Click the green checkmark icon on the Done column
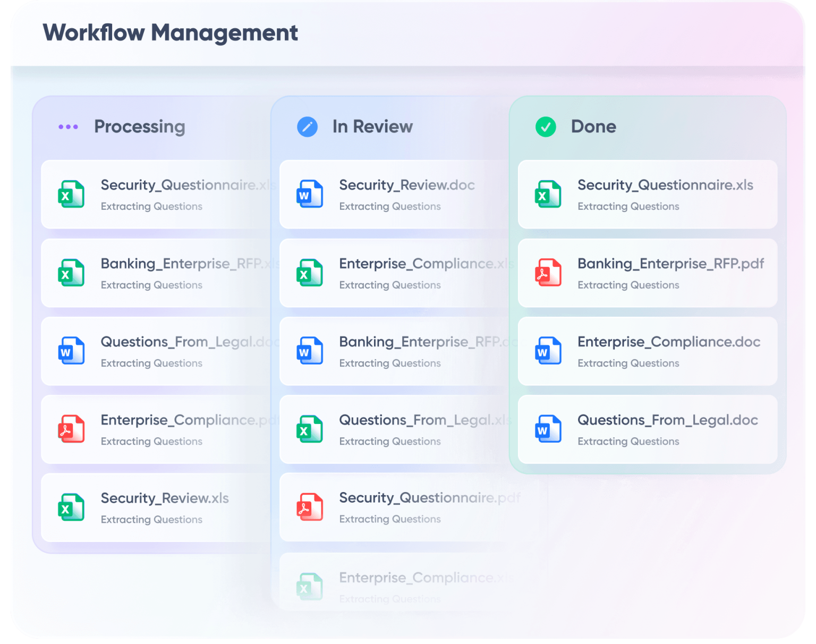Viewport: 816px width, 644px height. (x=545, y=127)
